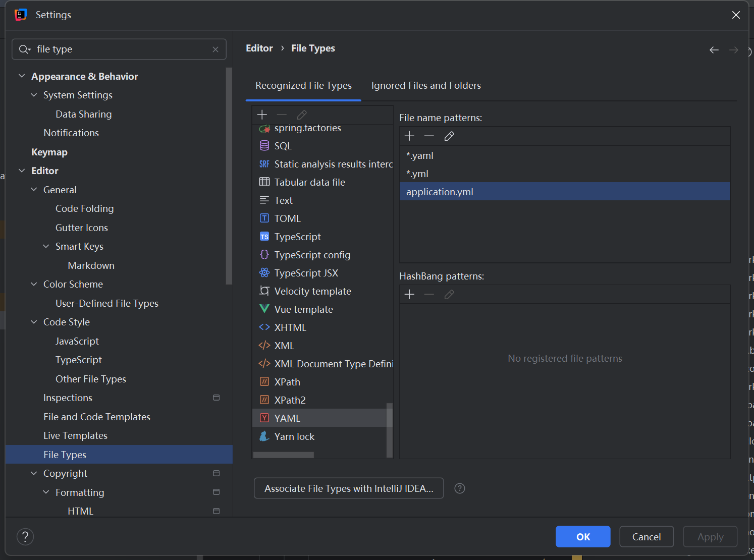Edit the selected file name pattern
The image size is (754, 560).
pos(449,136)
